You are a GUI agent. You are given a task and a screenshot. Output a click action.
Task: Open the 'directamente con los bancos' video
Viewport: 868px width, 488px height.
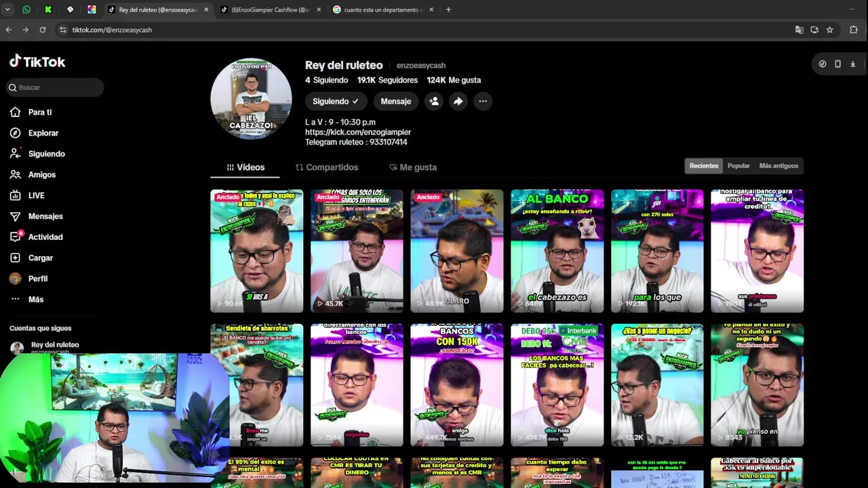(x=357, y=385)
